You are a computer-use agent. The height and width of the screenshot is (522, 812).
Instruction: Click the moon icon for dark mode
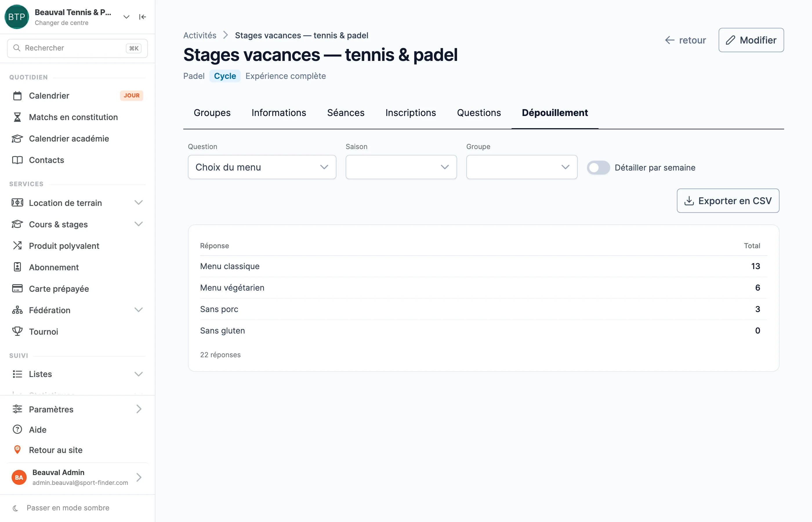point(16,508)
